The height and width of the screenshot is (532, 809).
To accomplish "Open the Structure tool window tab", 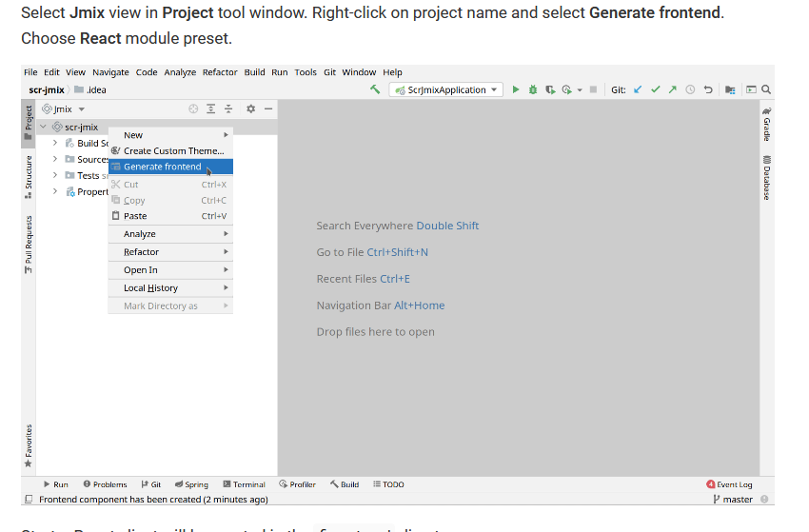I will click(x=29, y=177).
